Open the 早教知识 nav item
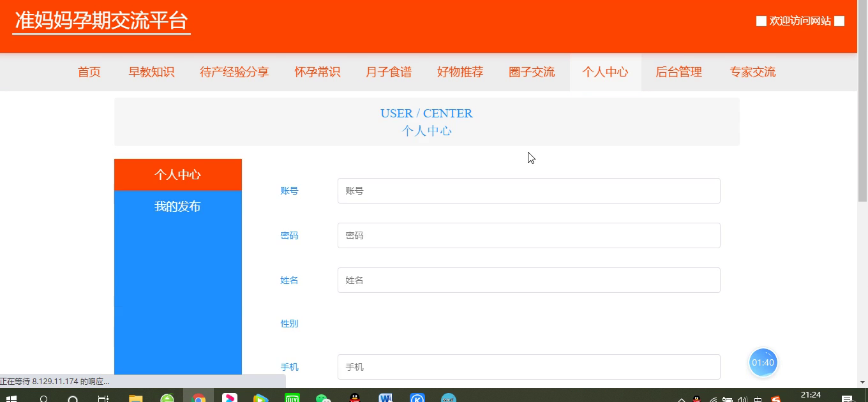868x402 pixels. coord(151,72)
